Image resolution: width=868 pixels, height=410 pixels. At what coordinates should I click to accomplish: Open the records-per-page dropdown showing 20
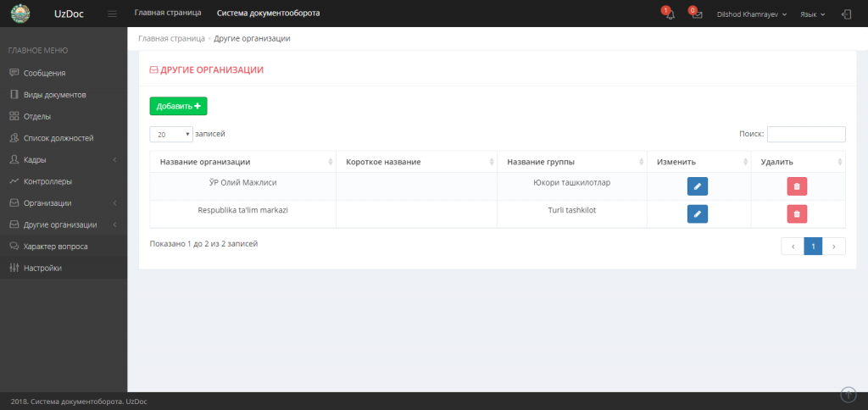click(x=171, y=134)
